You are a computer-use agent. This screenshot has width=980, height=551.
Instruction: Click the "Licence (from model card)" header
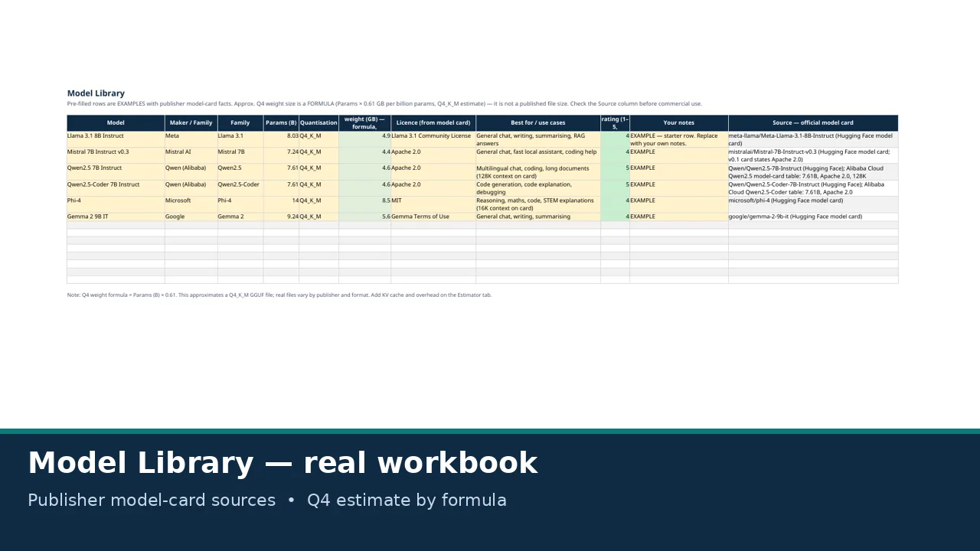pos(433,122)
